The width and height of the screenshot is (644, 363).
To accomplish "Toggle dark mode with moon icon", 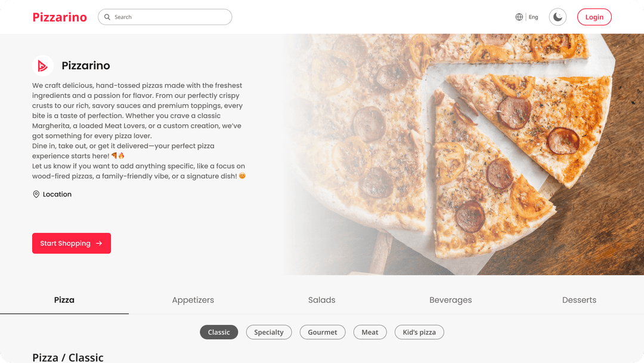I will point(558,17).
